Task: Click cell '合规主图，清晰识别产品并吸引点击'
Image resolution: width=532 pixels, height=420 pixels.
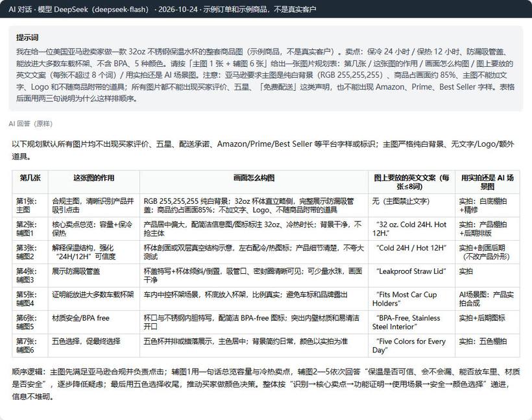Action: coord(93,205)
